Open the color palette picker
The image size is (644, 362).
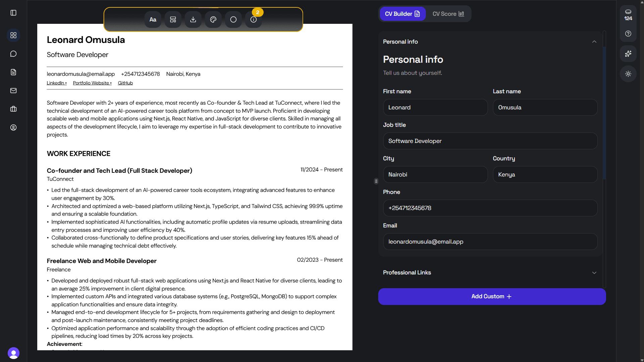tap(213, 19)
